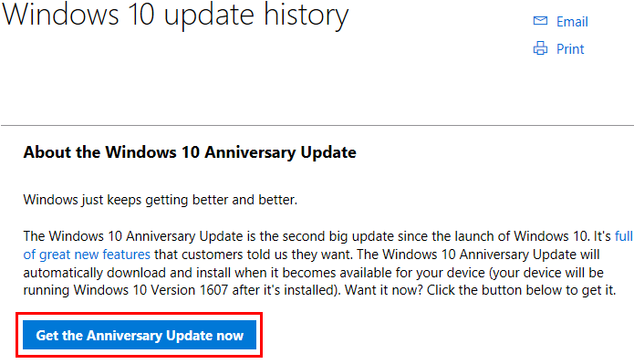The width and height of the screenshot is (634, 364).
Task: Open the Email text link
Action: click(572, 22)
